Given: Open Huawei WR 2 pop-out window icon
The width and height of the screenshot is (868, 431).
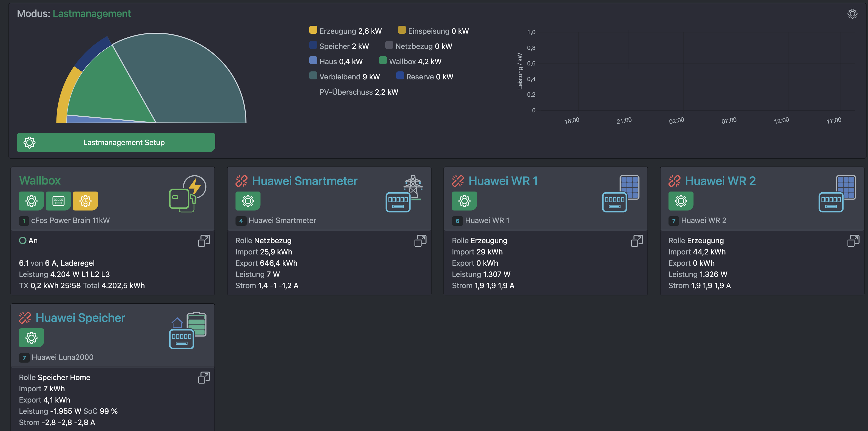Looking at the screenshot, I should (853, 240).
